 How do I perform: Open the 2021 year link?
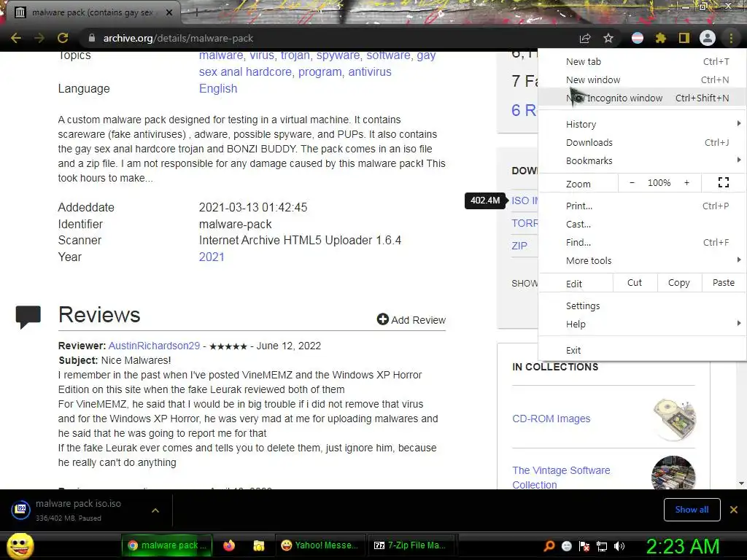point(212,257)
